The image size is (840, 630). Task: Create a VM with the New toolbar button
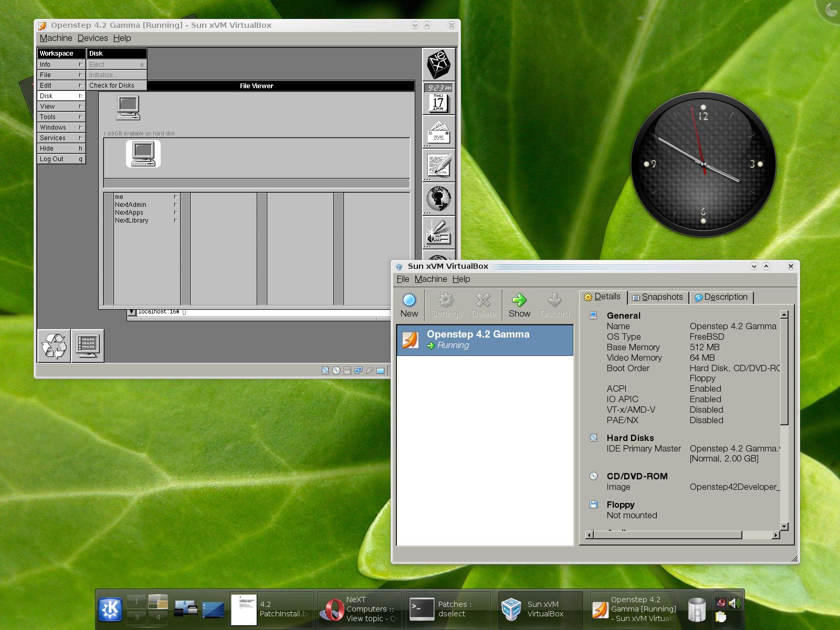pos(409,304)
